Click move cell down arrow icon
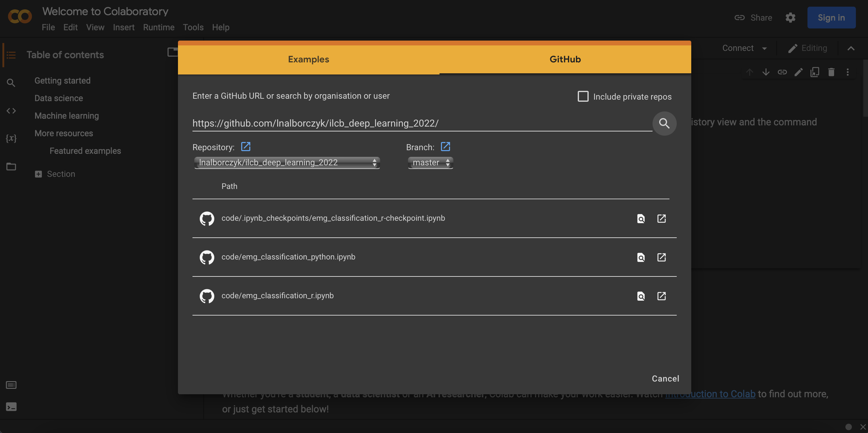 click(x=766, y=72)
